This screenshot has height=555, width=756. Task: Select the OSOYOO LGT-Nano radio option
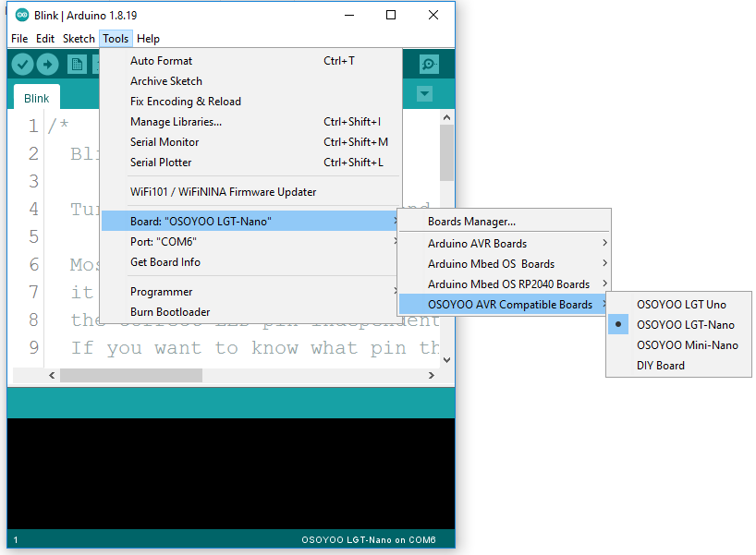(679, 325)
